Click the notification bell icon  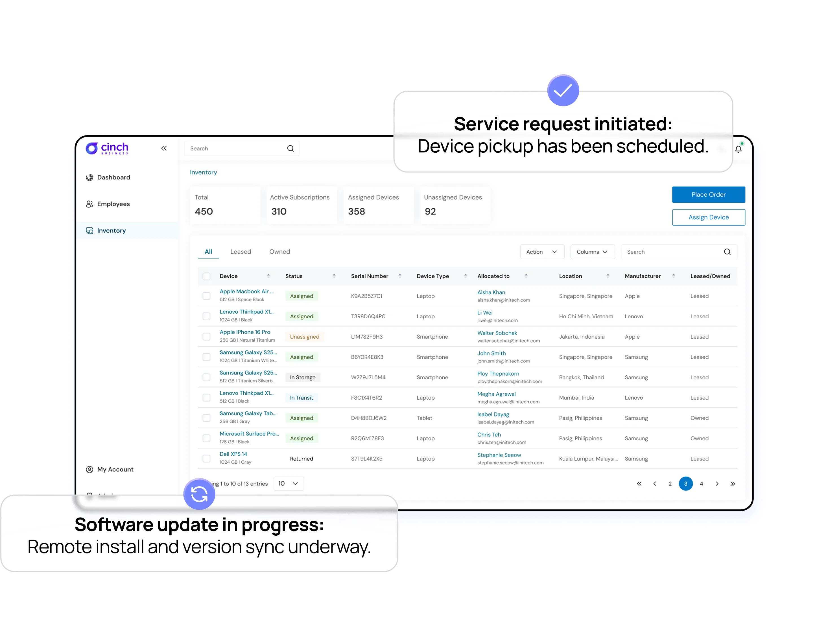click(x=738, y=149)
